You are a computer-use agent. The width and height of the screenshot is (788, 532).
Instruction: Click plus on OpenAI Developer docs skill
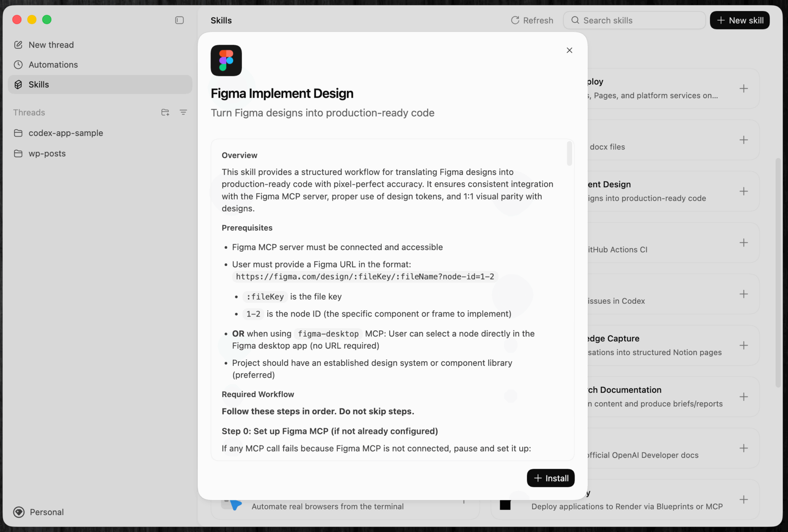point(744,448)
